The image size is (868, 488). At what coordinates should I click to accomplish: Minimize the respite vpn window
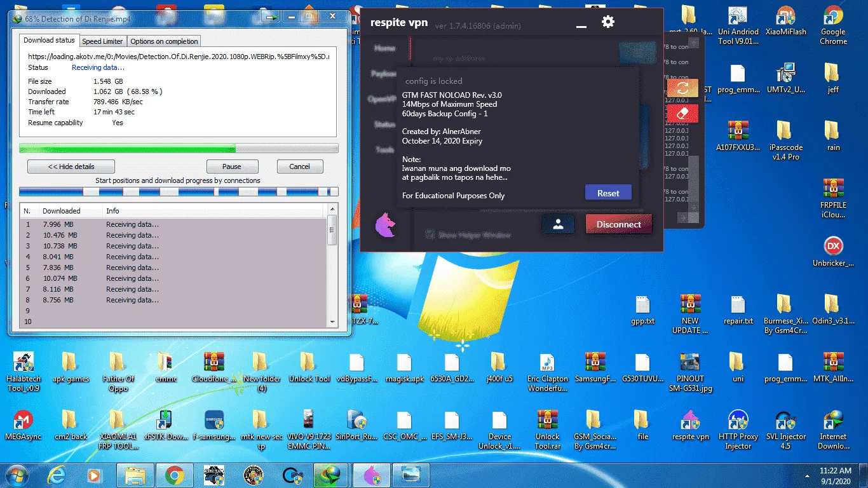pos(581,26)
